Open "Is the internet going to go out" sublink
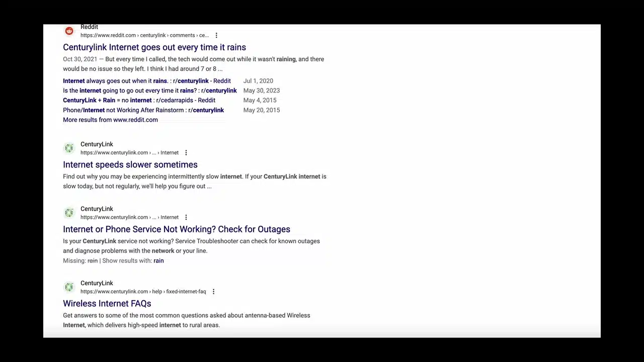This screenshot has width=644, height=362. (x=149, y=90)
